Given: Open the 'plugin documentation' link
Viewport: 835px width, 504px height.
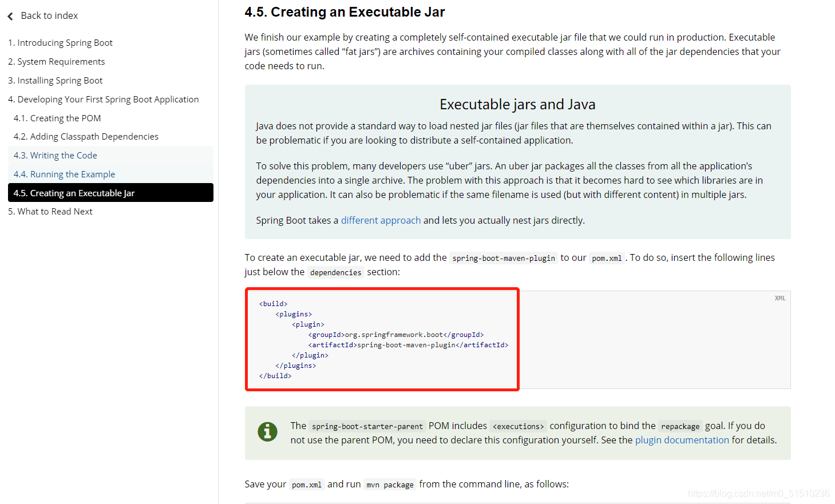Looking at the screenshot, I should (682, 440).
